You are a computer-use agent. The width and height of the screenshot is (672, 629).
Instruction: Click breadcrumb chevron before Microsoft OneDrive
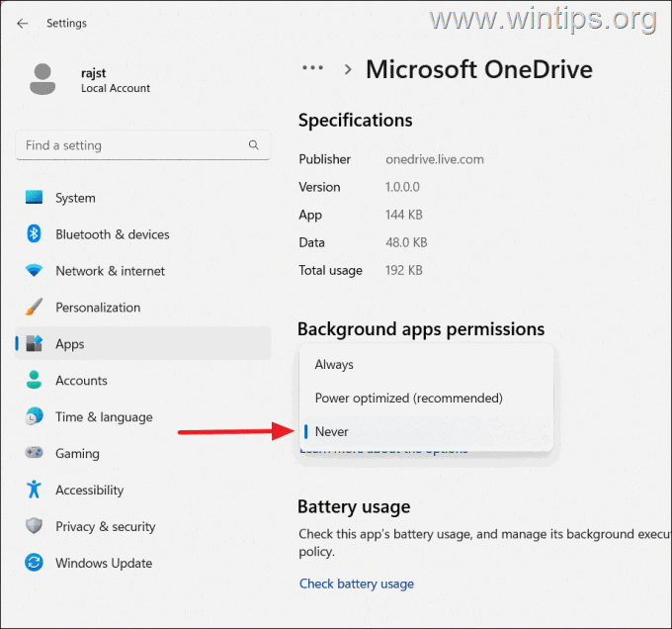pyautogui.click(x=348, y=69)
